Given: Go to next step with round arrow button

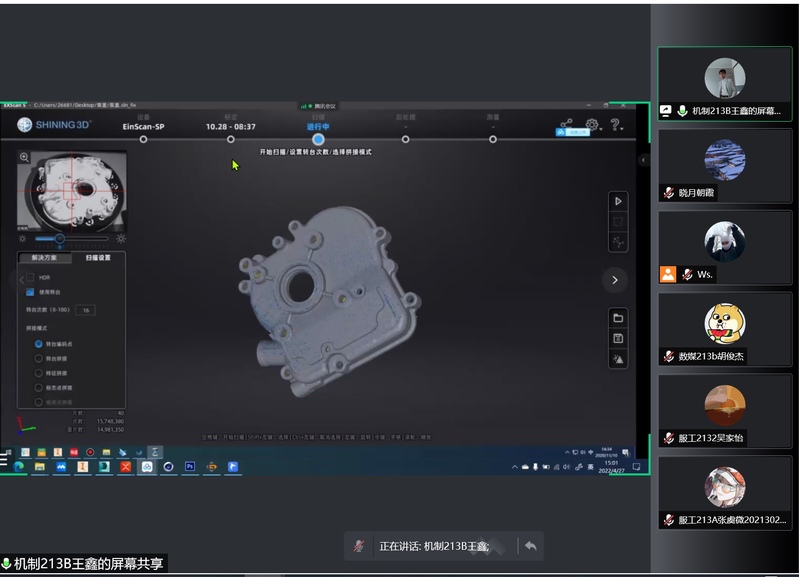Looking at the screenshot, I should 614,280.
